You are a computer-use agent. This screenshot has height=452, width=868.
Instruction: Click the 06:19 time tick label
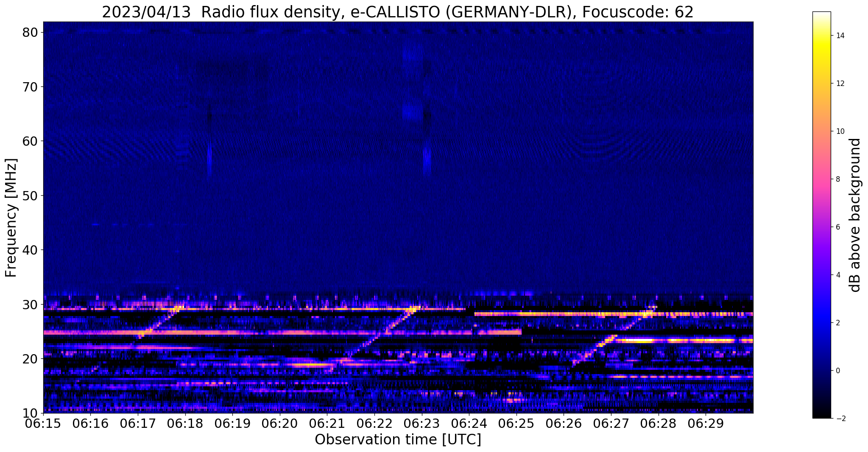233,424
